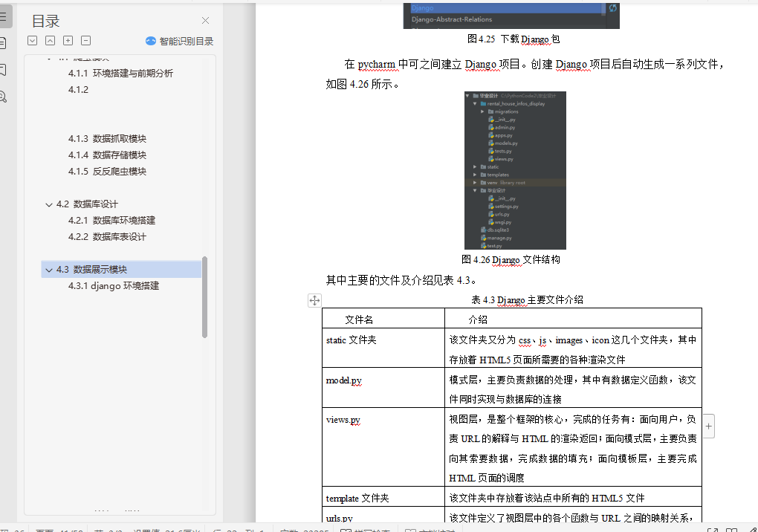
Task: Select 4.2 数据库设计 heading
Action: point(87,204)
